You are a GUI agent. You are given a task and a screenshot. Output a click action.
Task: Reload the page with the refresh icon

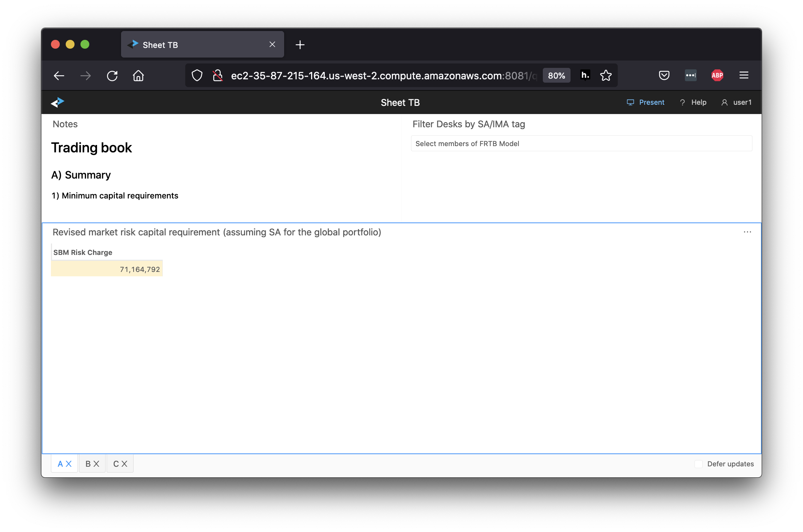(x=112, y=76)
